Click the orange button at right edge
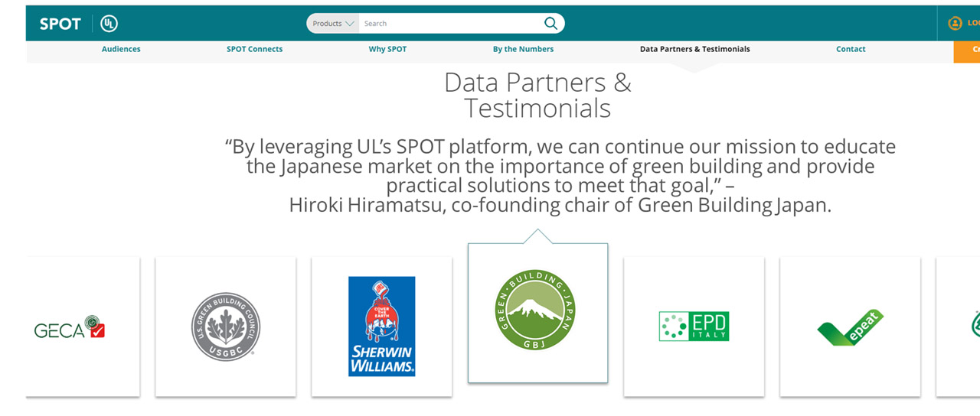980x416 pixels. [967, 50]
